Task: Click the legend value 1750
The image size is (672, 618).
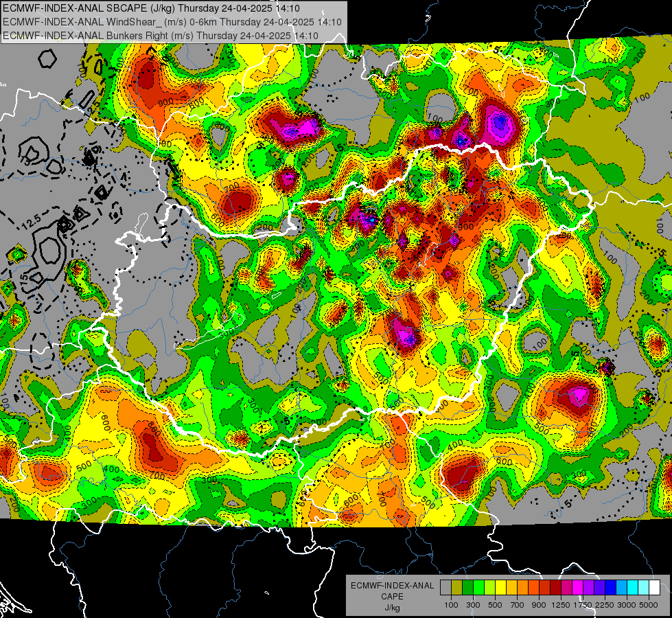Action: tap(583, 605)
